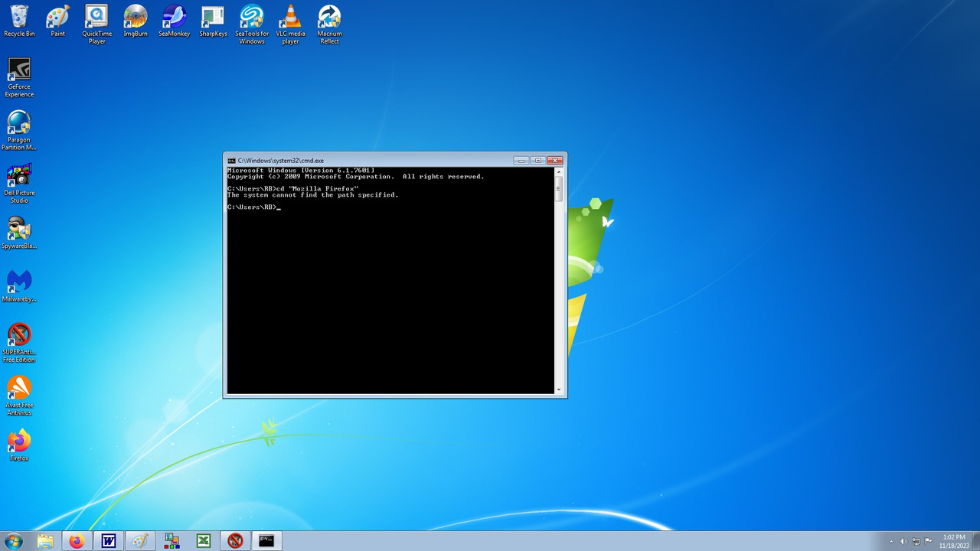Click the clock showing 1:02 PM
This screenshot has width=980, height=551.
tap(954, 541)
